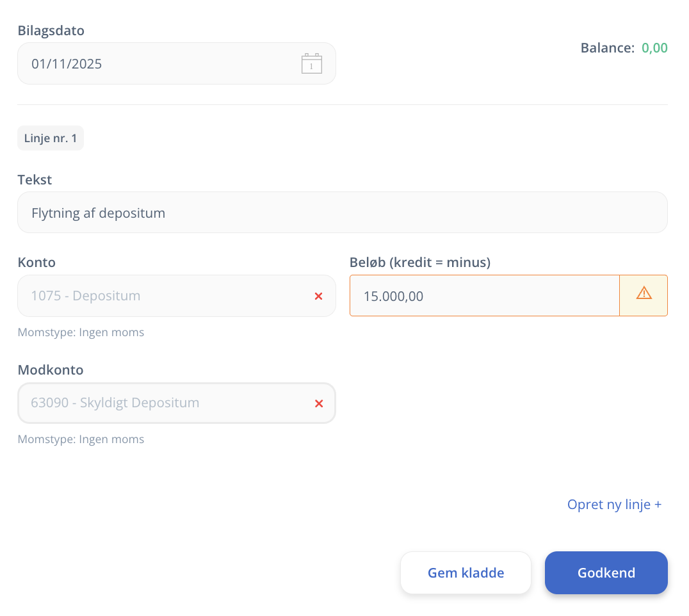The width and height of the screenshot is (689, 616).
Task: Add a new line via Opret ny linje +
Action: (613, 505)
